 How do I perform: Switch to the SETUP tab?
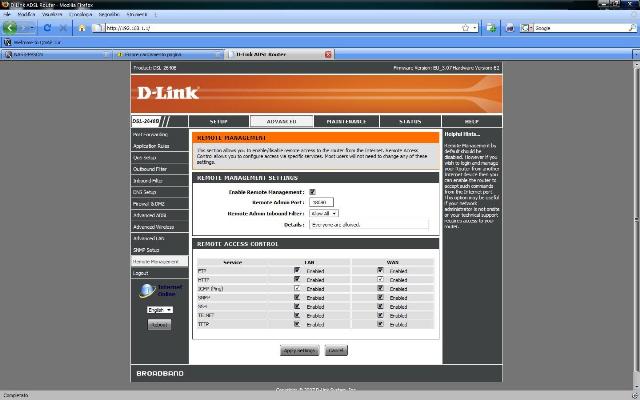[x=218, y=121]
